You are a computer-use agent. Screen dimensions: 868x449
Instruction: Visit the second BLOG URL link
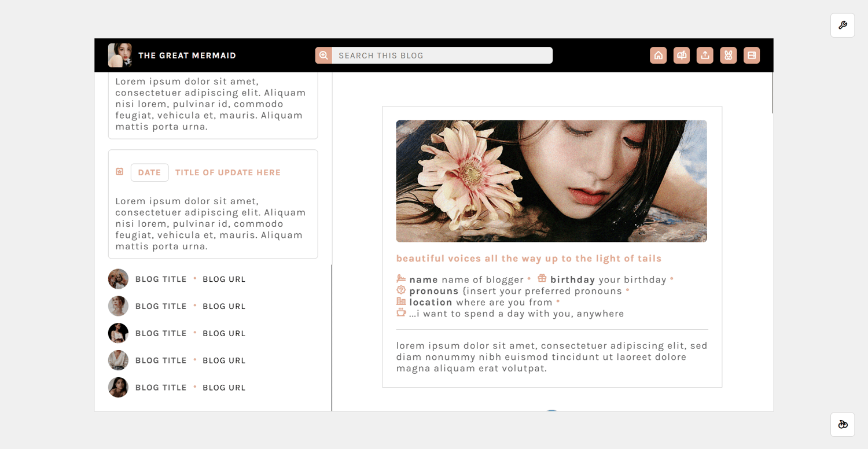224,306
